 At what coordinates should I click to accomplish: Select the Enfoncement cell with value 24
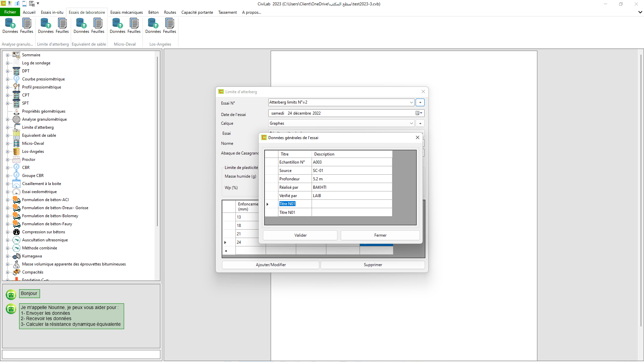(x=247, y=242)
